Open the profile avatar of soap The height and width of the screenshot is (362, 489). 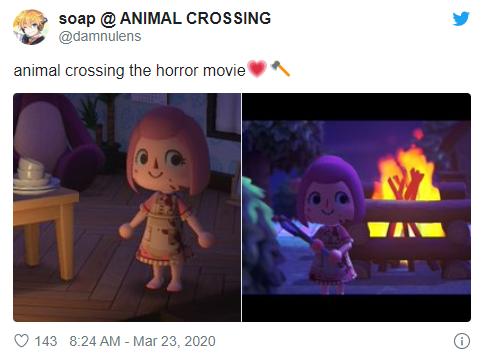tap(30, 27)
